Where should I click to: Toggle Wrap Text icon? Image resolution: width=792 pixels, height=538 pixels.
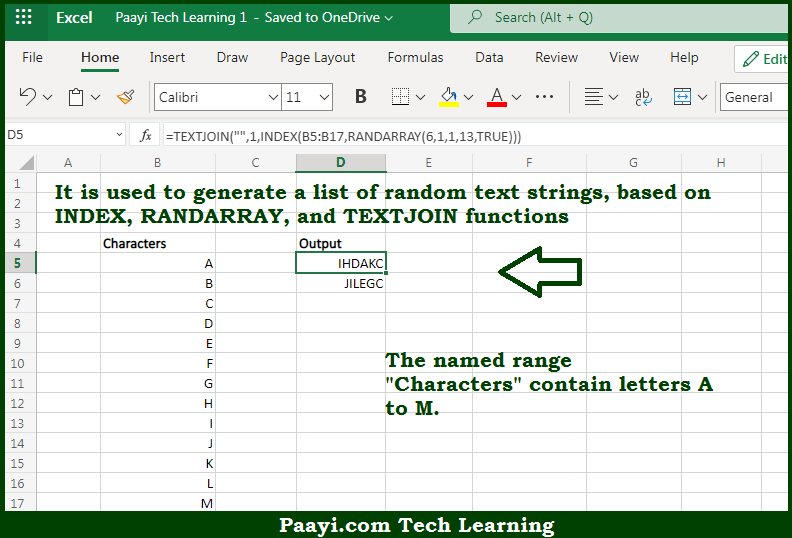pyautogui.click(x=643, y=96)
